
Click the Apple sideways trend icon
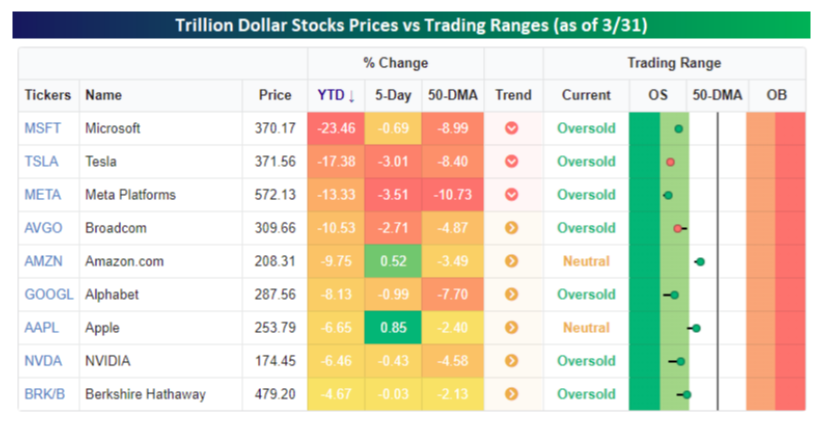pyautogui.click(x=512, y=328)
